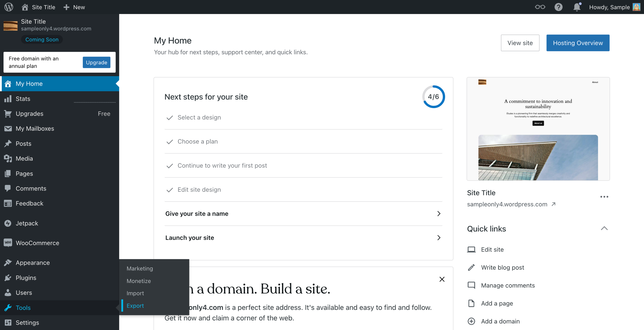The width and height of the screenshot is (644, 330).
Task: Click the Choose a plan checked step
Action: (x=197, y=142)
